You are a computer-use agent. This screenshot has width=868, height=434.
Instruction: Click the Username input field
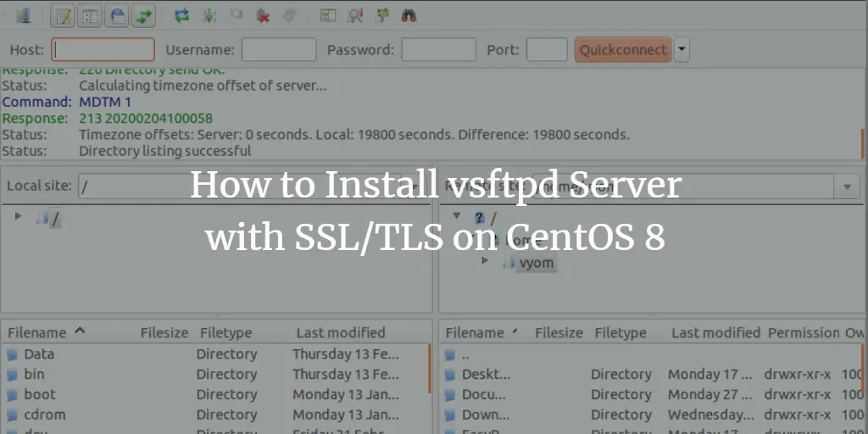pos(279,49)
